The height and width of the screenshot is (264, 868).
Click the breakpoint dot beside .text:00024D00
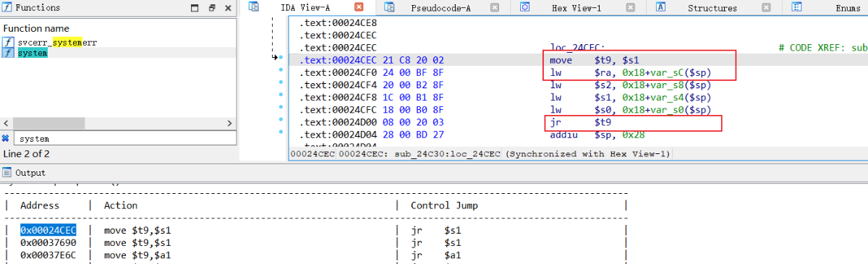click(x=281, y=120)
